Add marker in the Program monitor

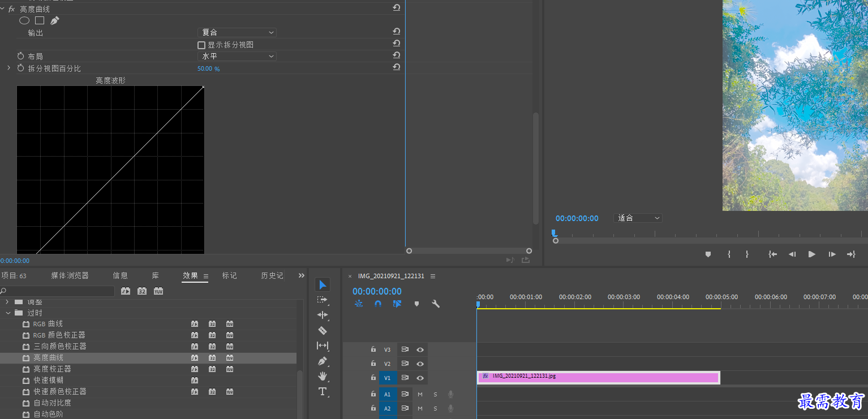pyautogui.click(x=708, y=254)
